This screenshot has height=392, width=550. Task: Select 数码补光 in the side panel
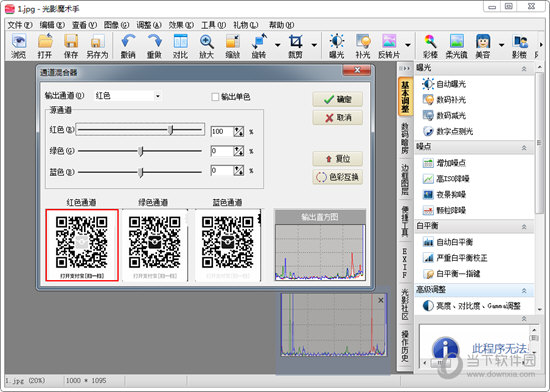[444, 100]
